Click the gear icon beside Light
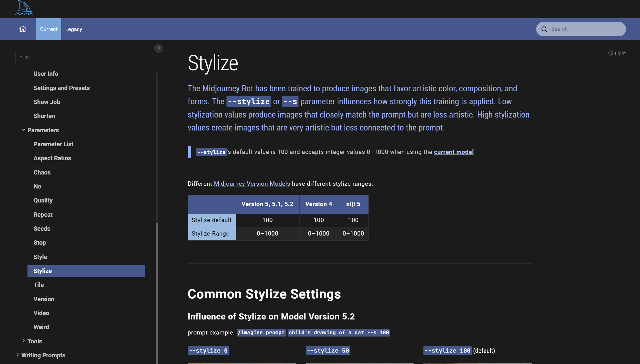The width and height of the screenshot is (640, 364). (x=610, y=53)
